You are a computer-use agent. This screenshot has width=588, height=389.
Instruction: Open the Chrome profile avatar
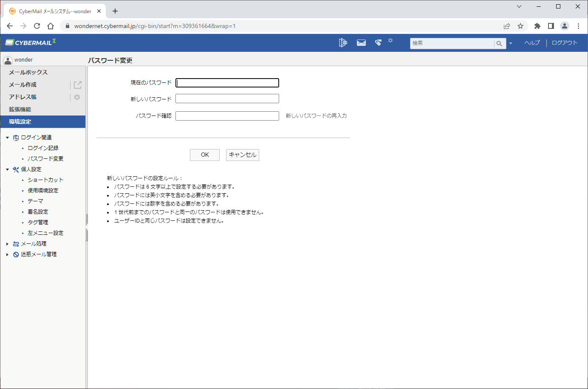565,26
